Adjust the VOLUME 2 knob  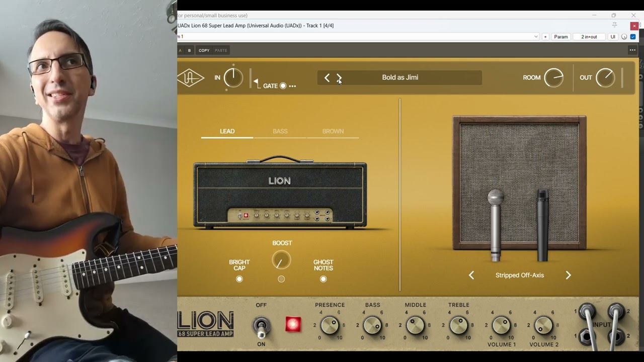click(544, 325)
